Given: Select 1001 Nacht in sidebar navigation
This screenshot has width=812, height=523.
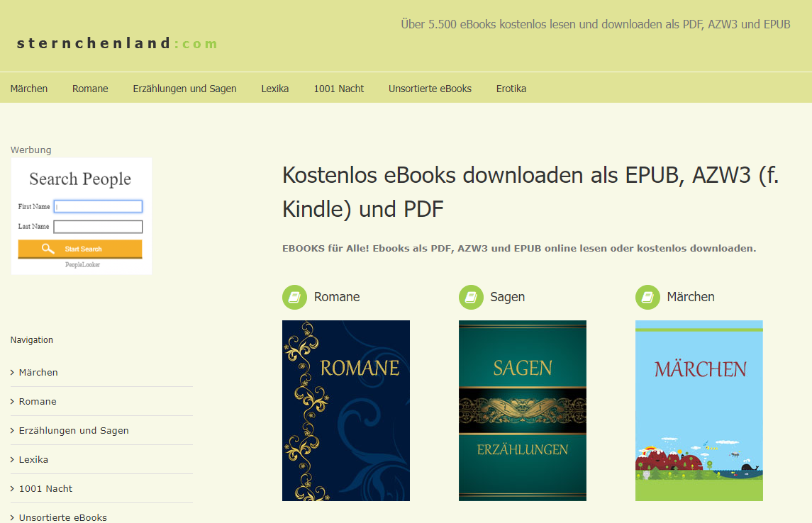Looking at the screenshot, I should 45,488.
